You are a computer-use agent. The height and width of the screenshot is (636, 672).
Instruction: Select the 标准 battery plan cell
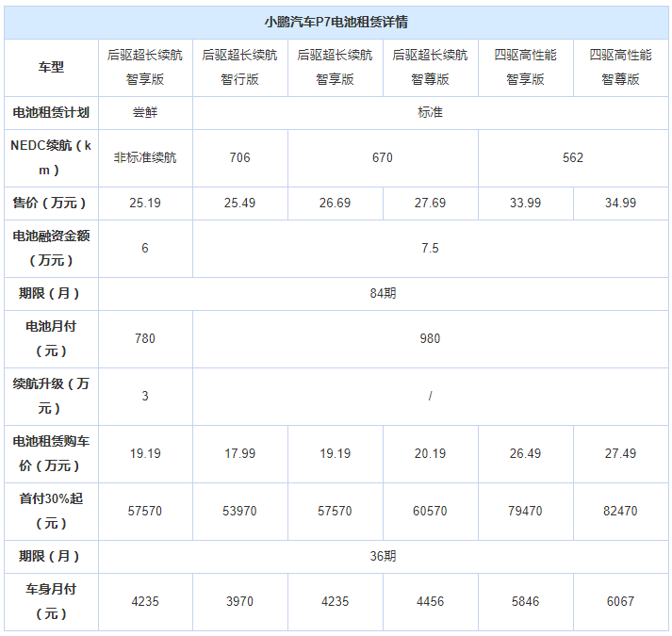(430, 112)
